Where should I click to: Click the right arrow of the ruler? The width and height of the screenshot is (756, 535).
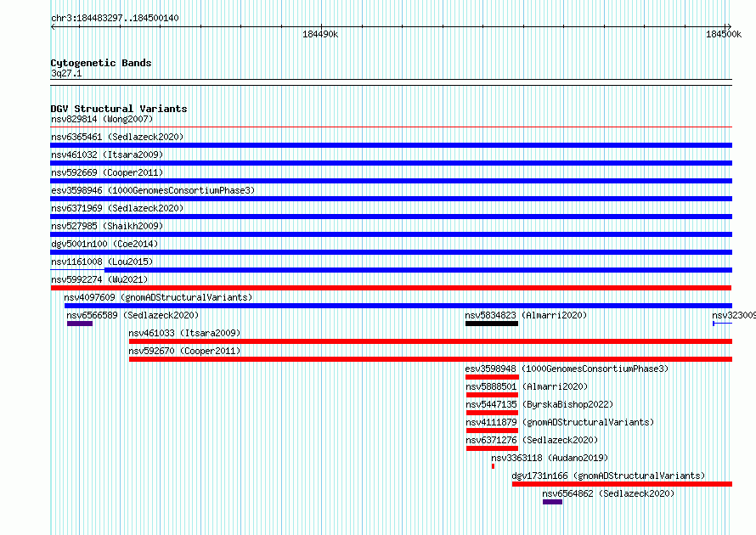click(x=728, y=27)
